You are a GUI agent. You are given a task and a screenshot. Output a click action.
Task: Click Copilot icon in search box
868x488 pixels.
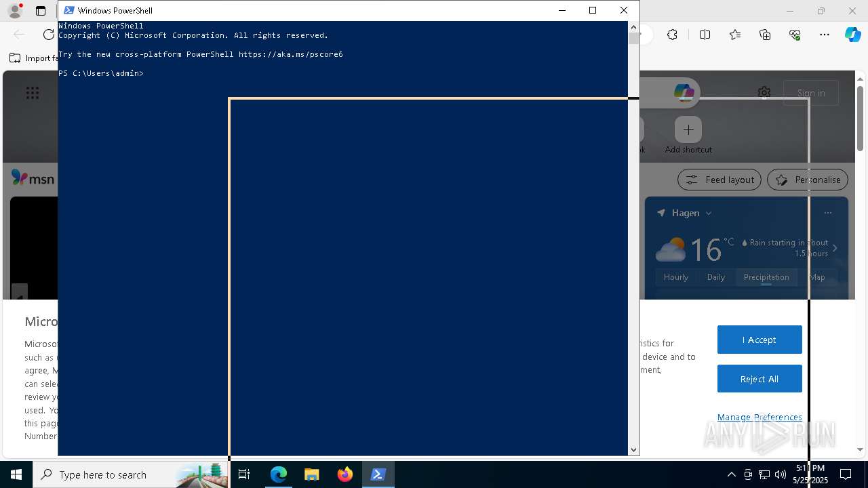point(684,93)
